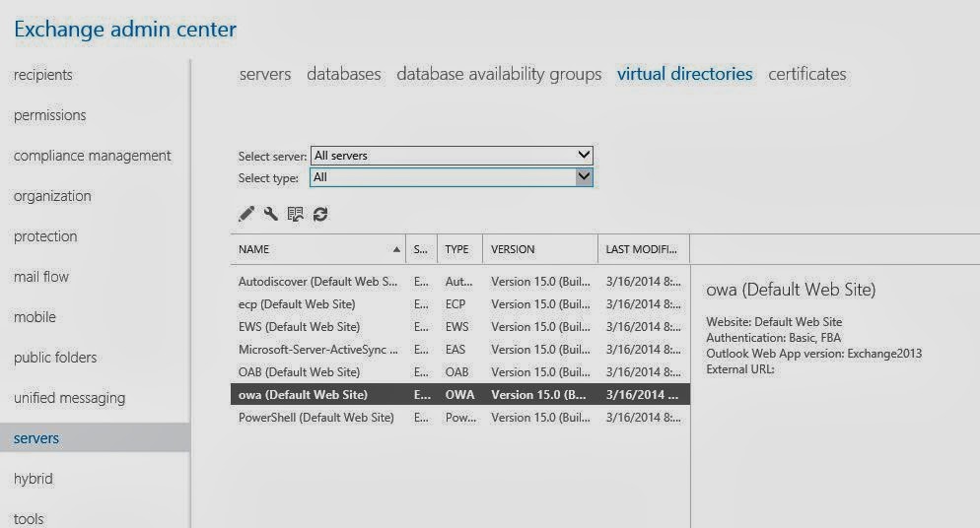Expand the Select type dropdown
This screenshot has width=980, height=528.
452,177
